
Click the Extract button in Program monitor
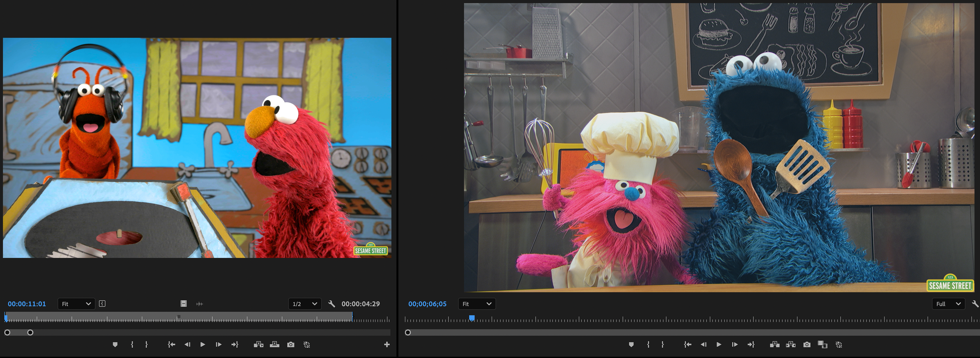(791, 345)
